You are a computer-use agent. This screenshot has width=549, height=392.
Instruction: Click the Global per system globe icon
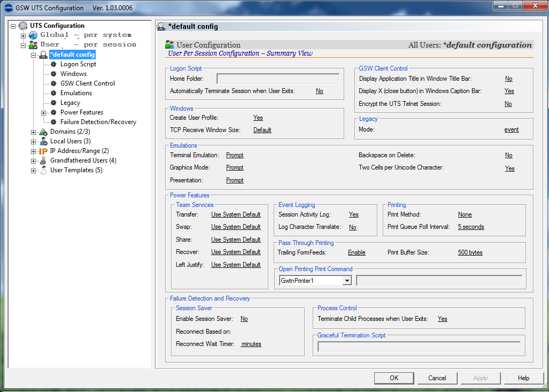click(x=33, y=35)
